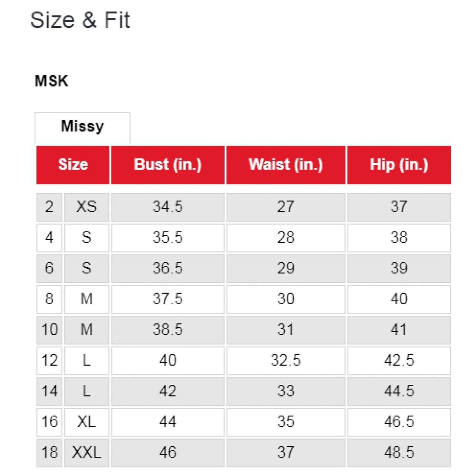Select the Missy tab
476x476 pixels.
click(82, 128)
